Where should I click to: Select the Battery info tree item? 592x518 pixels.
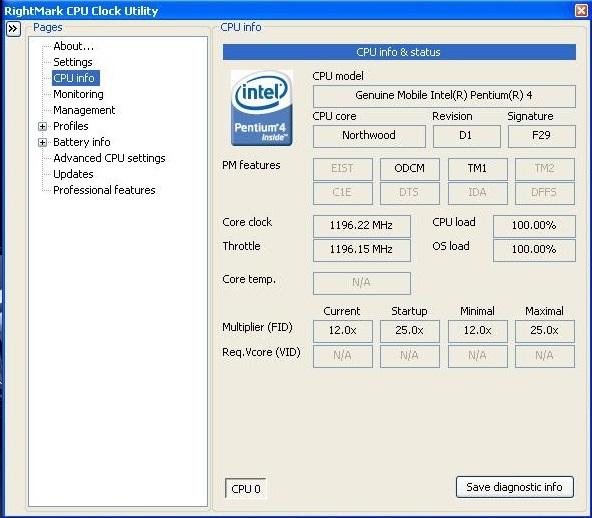pyautogui.click(x=82, y=142)
